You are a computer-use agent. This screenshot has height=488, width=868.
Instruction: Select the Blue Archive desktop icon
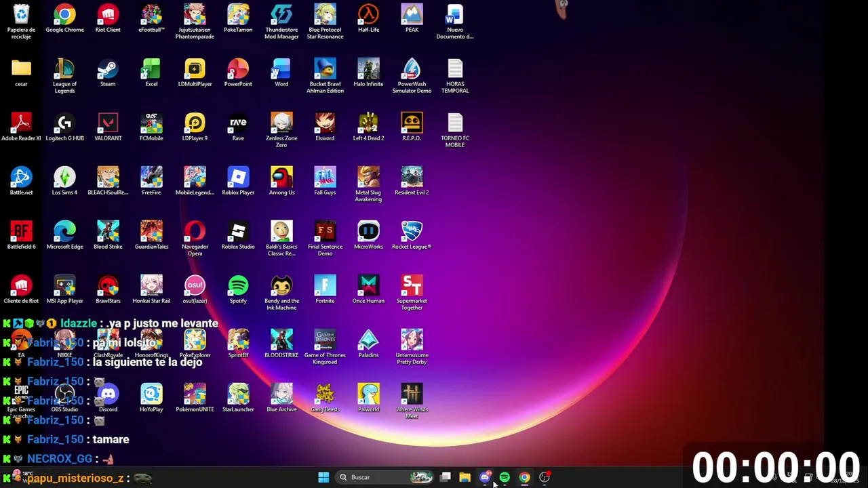point(281,399)
